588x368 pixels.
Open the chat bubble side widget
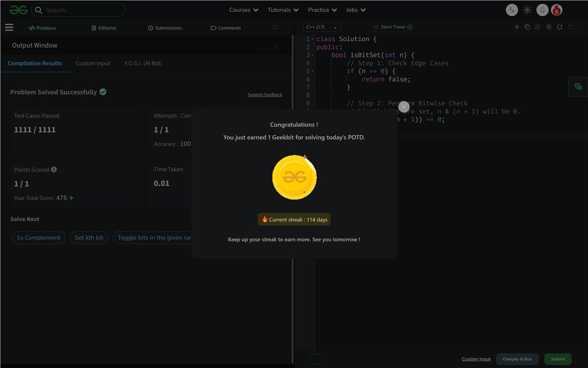pyautogui.click(x=578, y=87)
